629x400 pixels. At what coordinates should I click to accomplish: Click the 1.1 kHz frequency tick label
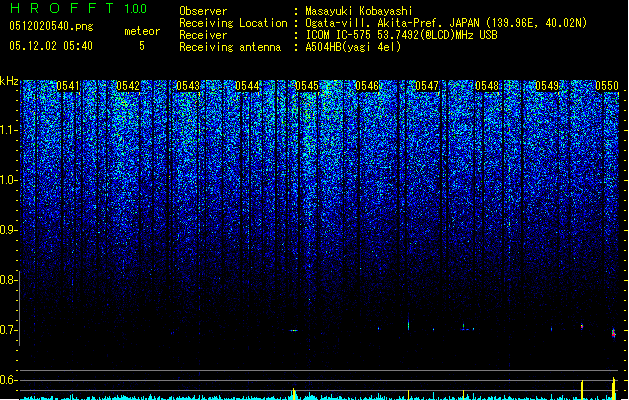pyautogui.click(x=8, y=130)
